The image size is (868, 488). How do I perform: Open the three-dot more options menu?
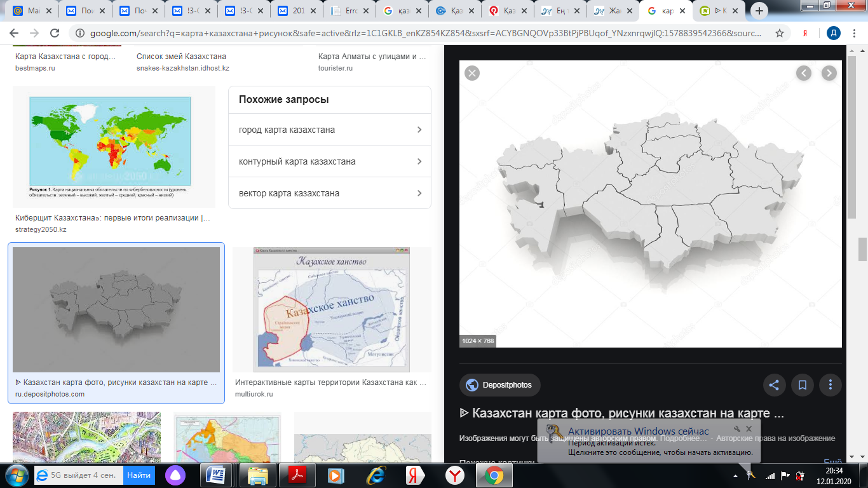pos(830,384)
